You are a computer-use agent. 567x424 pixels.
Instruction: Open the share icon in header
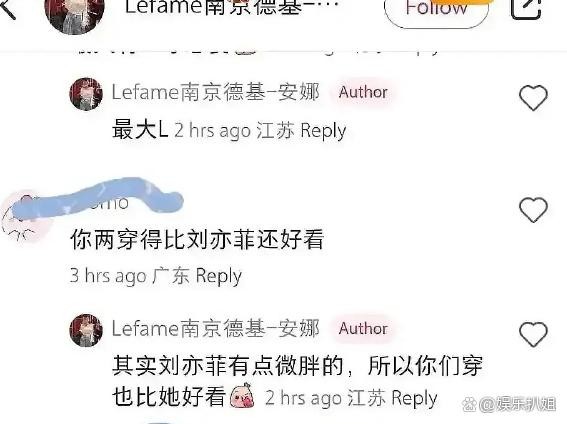click(x=526, y=7)
